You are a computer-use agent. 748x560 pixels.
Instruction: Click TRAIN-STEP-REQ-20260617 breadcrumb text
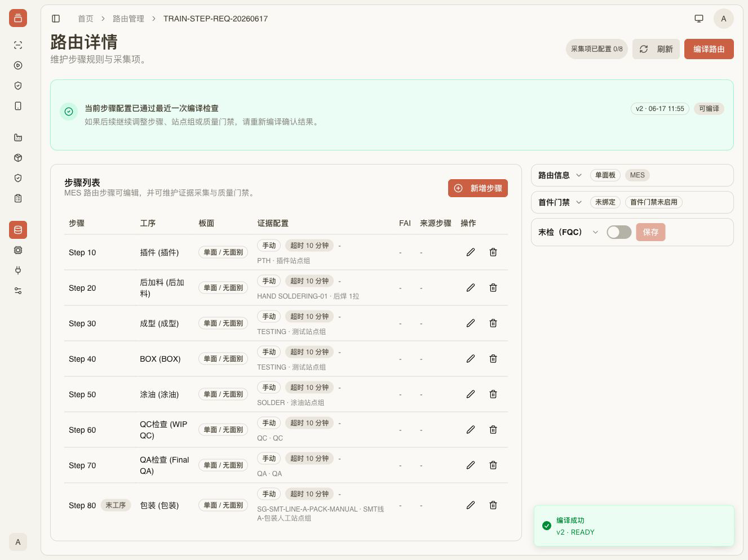tap(215, 19)
